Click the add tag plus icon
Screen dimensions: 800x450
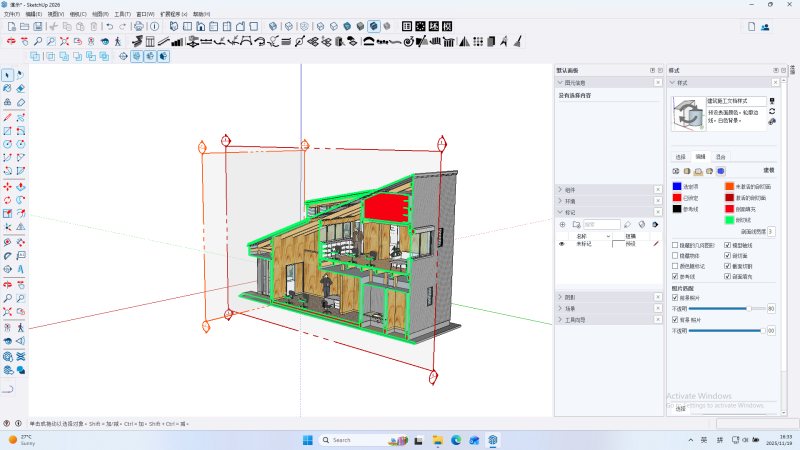pyautogui.click(x=562, y=224)
